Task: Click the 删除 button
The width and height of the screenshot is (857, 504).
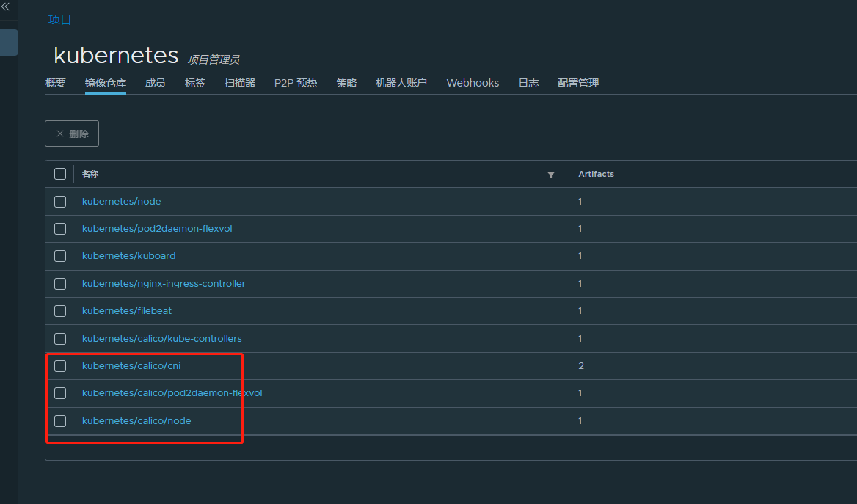Action: click(x=72, y=134)
